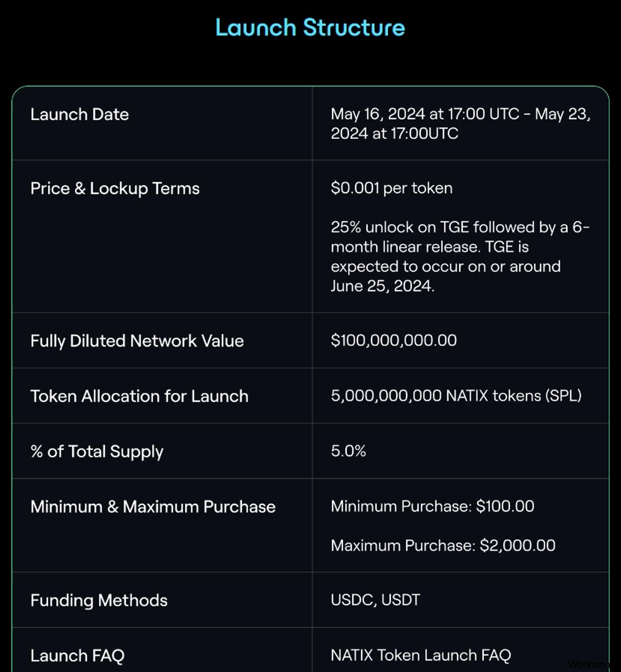Click the USDC, USDT value
Viewport: 621px width, 672px height.
(x=375, y=600)
